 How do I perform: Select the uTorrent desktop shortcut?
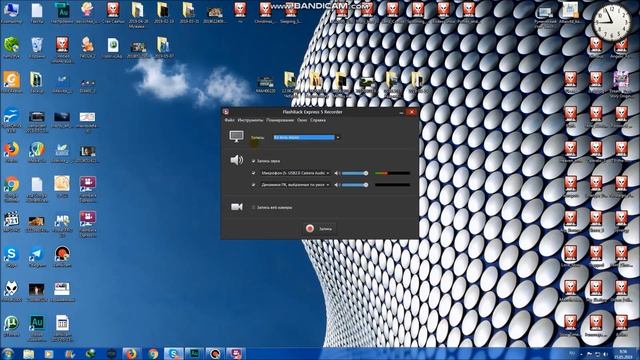11,326
